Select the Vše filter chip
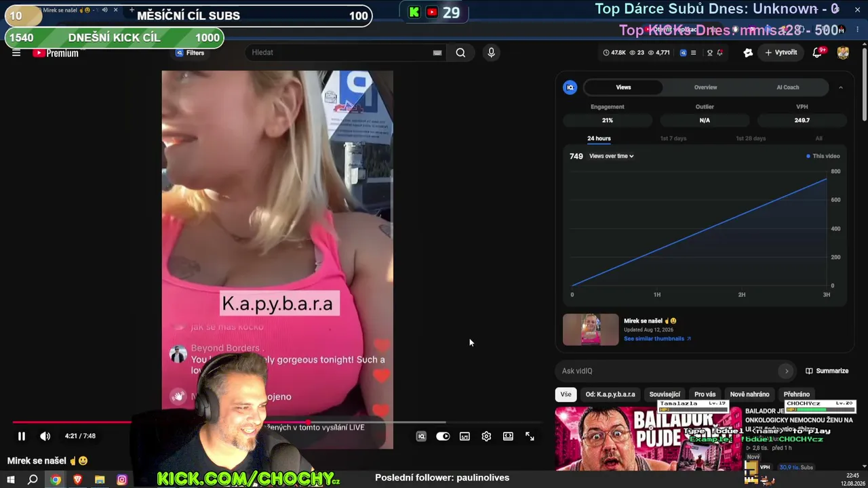Viewport: 868px width, 488px height. (x=566, y=394)
